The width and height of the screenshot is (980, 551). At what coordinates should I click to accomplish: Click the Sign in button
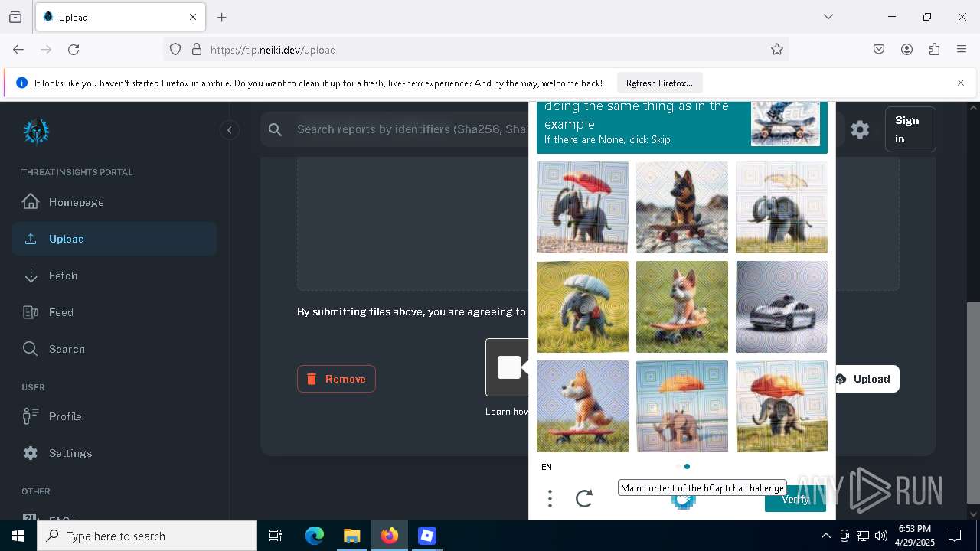tap(910, 129)
